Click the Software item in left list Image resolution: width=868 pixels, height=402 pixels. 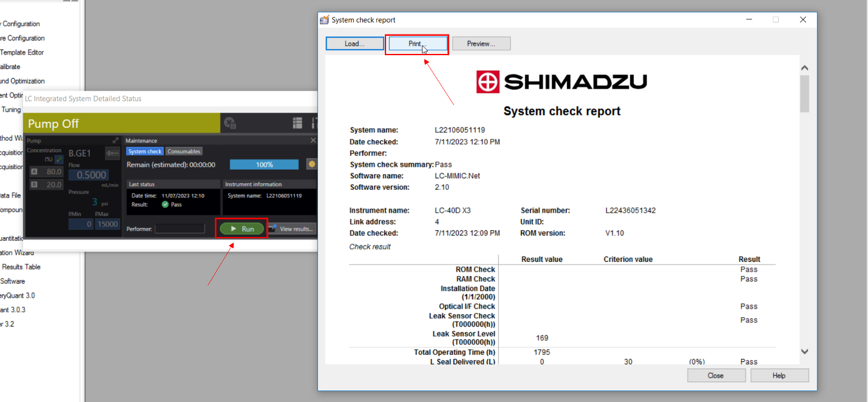[12, 281]
